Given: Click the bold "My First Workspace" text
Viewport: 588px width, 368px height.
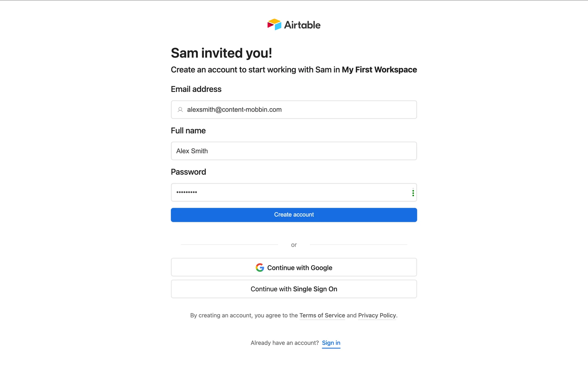Looking at the screenshot, I should [379, 70].
